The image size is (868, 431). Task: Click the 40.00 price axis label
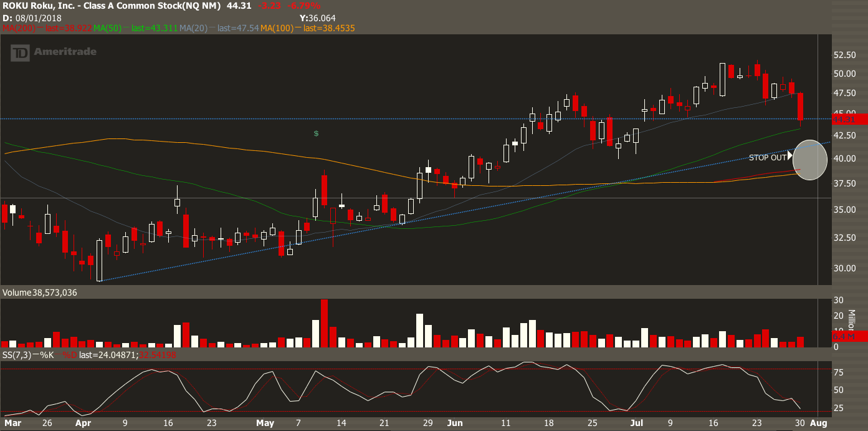[x=846, y=158]
